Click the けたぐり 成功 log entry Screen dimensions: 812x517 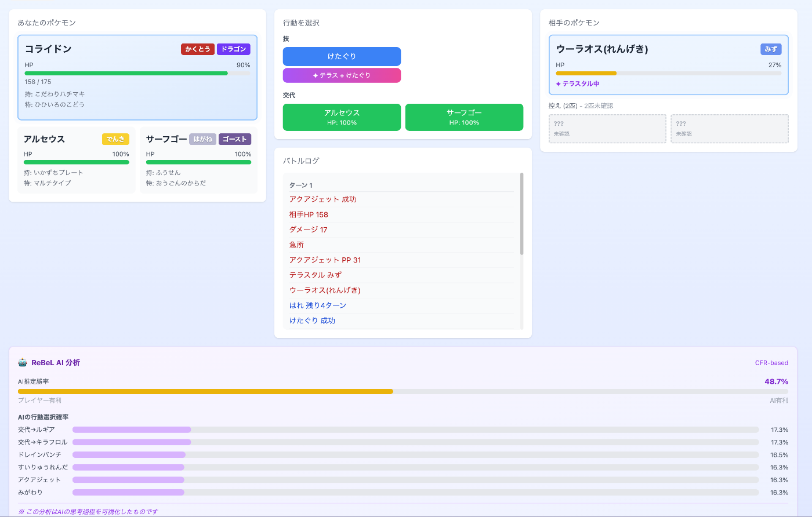click(x=312, y=321)
